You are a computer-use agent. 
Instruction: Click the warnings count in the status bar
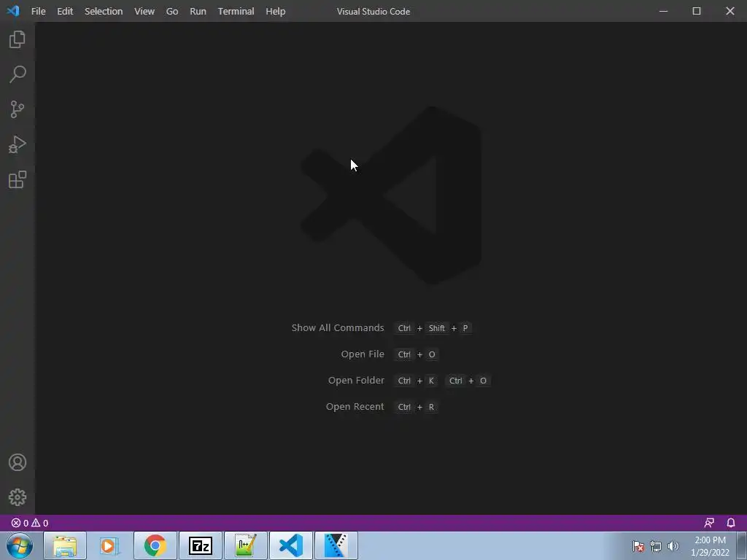click(x=40, y=523)
